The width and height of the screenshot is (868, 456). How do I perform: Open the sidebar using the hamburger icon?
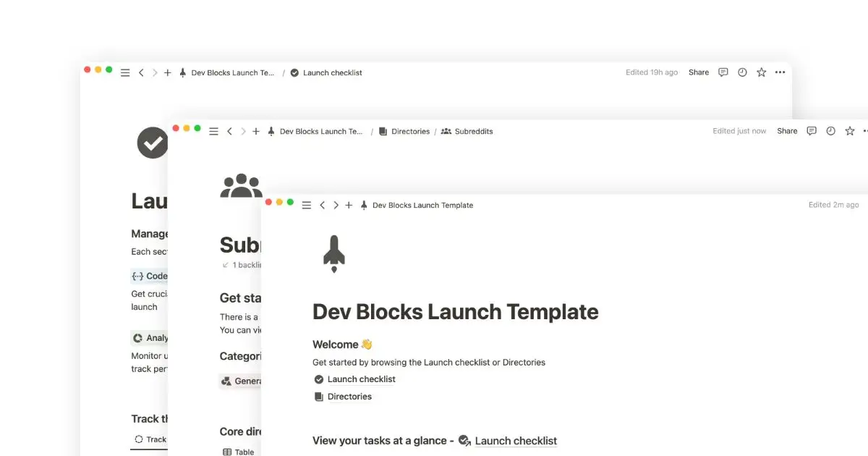[x=306, y=205]
